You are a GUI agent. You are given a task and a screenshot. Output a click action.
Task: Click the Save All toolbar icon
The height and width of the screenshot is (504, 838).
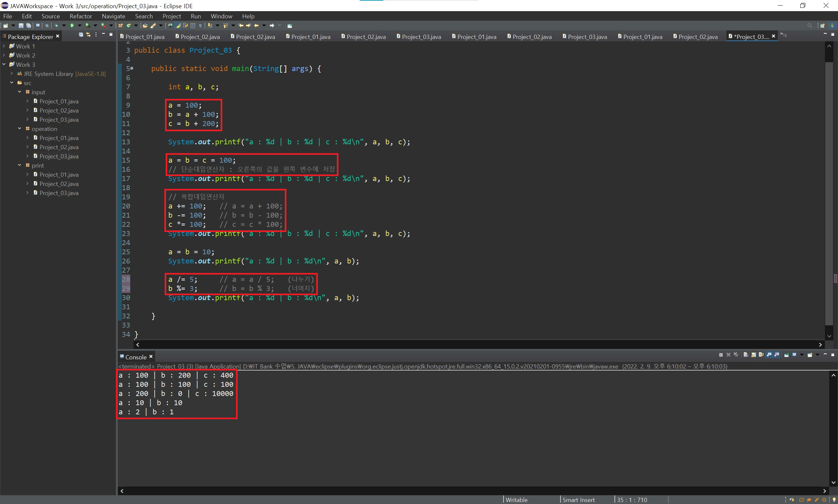29,26
